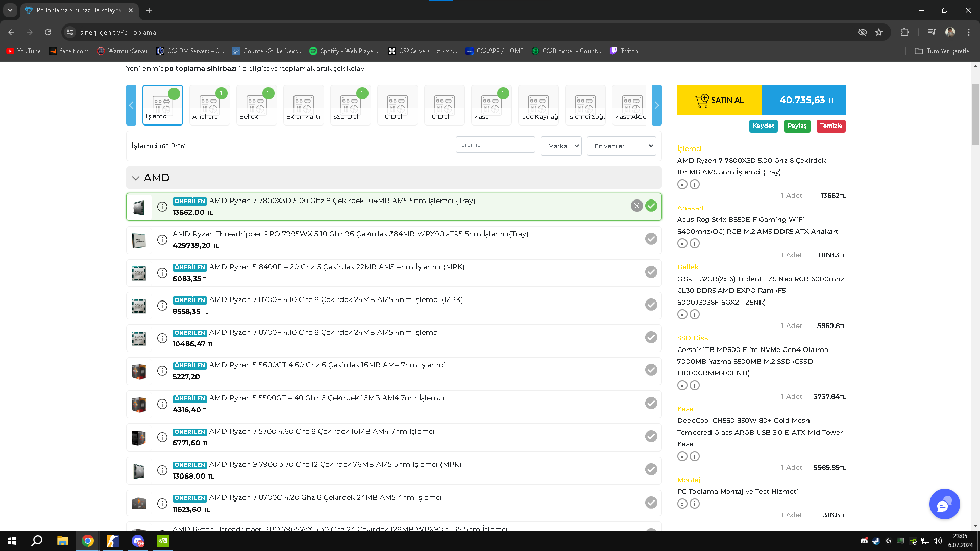Open Windows Start menu
The image size is (980, 551).
click(x=12, y=541)
